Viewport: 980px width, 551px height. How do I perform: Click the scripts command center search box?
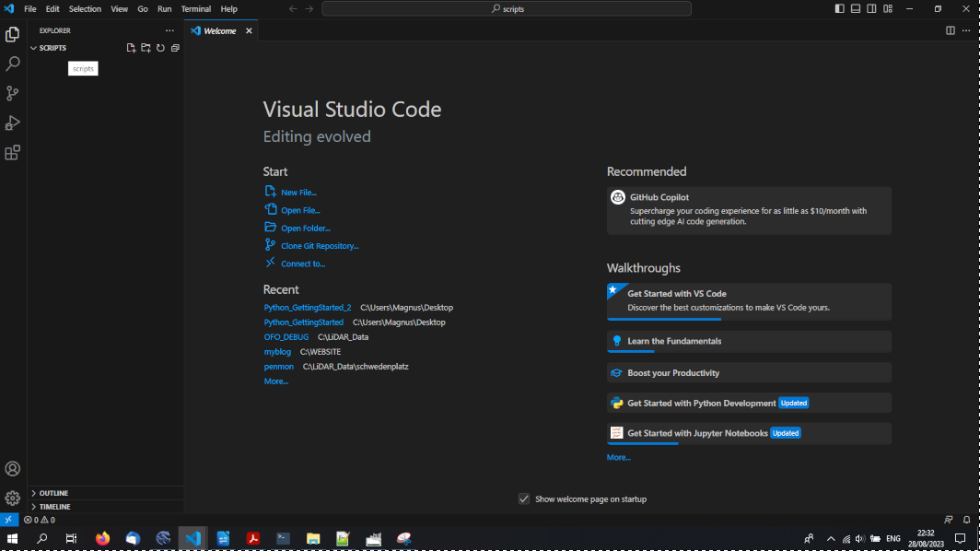507,9
